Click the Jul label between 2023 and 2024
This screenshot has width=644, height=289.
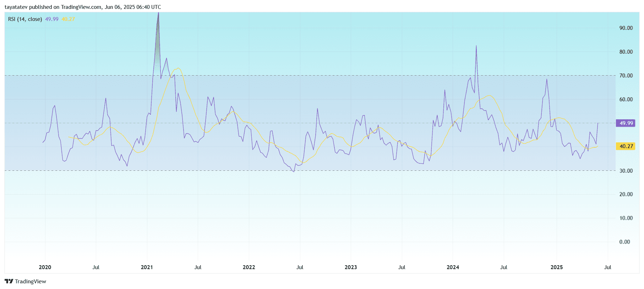coord(402,267)
